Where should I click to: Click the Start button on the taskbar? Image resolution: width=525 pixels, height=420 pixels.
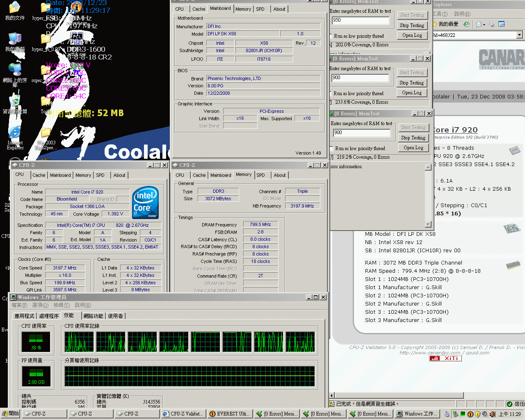[x=10, y=413]
